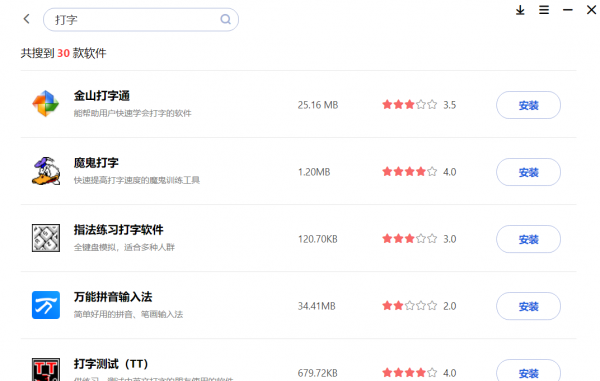Screen dimensions: 600x381
Task: Close the software store window
Action: tap(591, 10)
